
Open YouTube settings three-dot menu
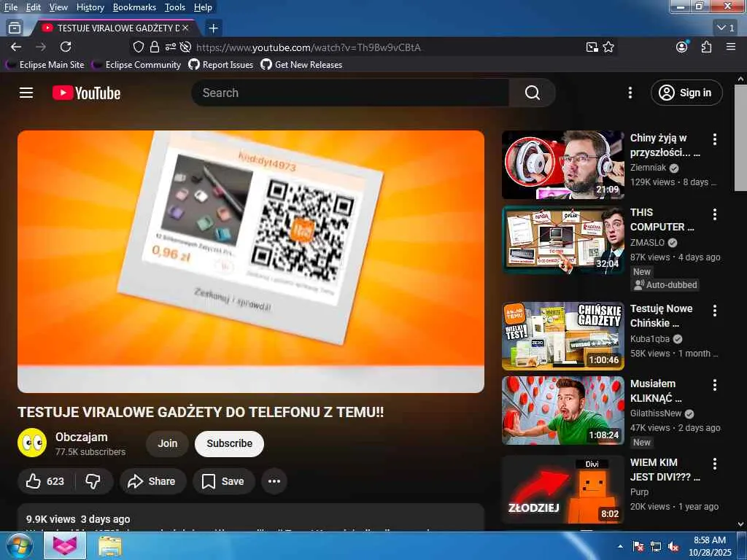[x=630, y=93]
